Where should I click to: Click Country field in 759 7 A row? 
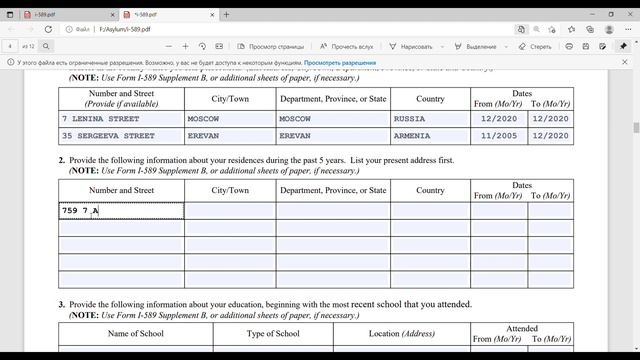pos(430,211)
